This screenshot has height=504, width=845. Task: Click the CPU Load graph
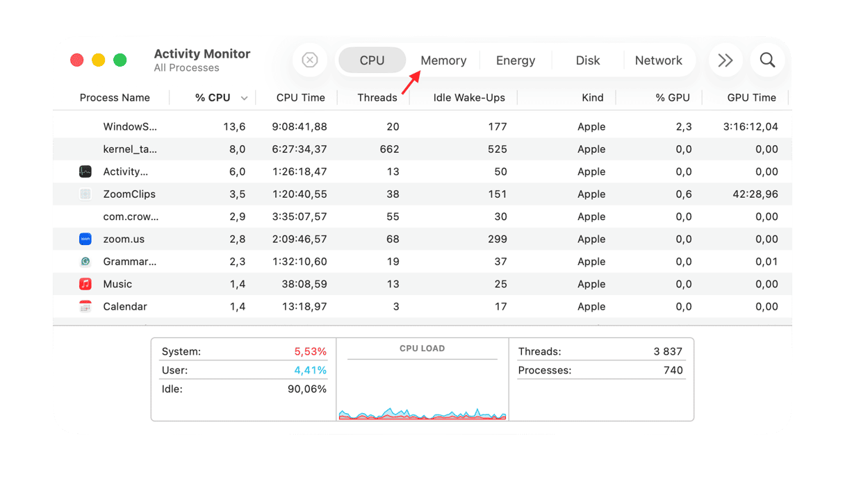(x=422, y=389)
